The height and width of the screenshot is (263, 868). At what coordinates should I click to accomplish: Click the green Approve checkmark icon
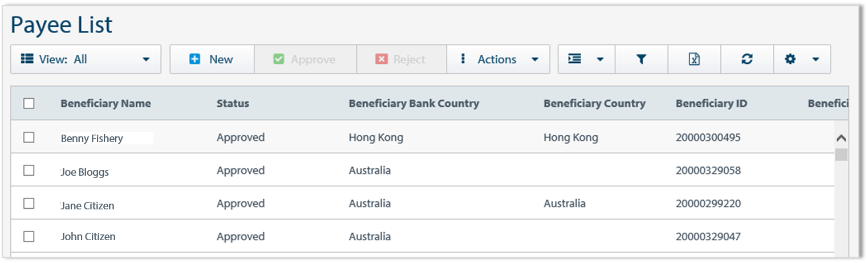click(279, 59)
